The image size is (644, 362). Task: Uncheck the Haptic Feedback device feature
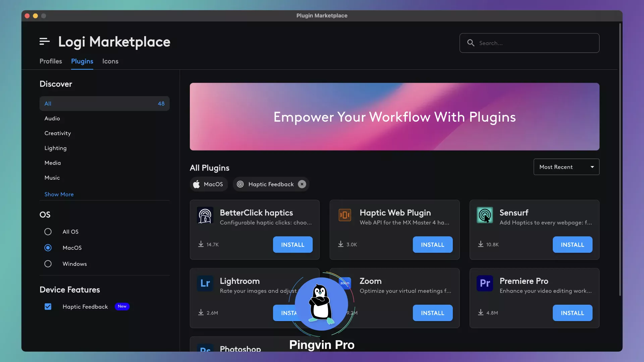click(x=48, y=306)
